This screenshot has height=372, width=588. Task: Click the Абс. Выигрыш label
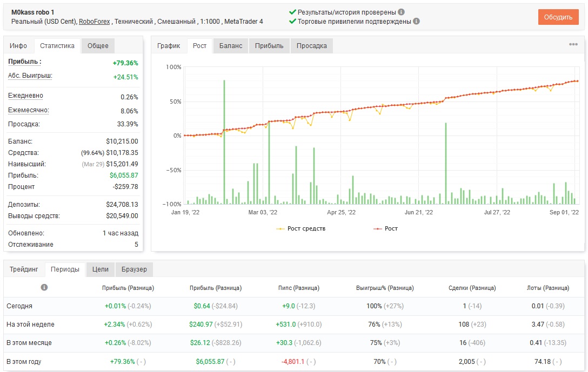click(x=30, y=76)
